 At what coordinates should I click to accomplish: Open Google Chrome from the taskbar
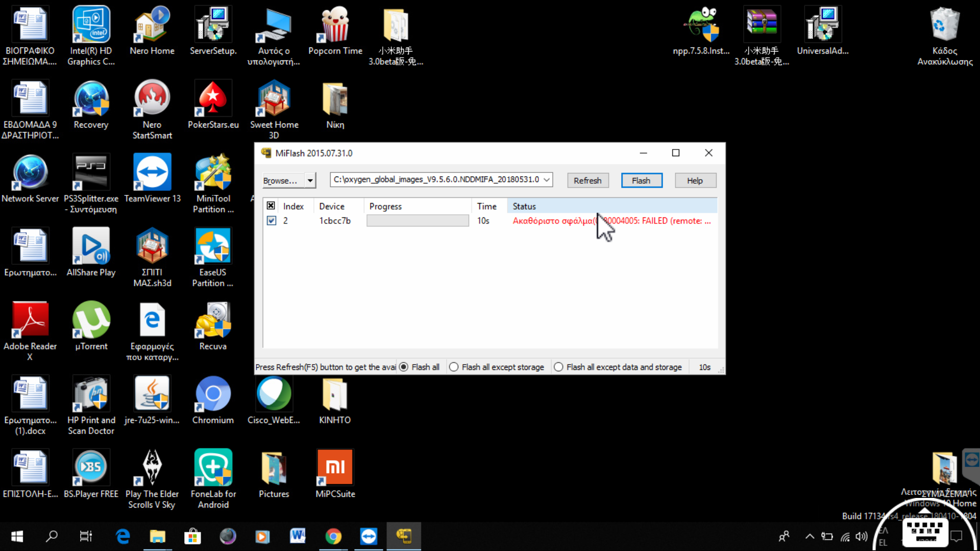click(333, 536)
